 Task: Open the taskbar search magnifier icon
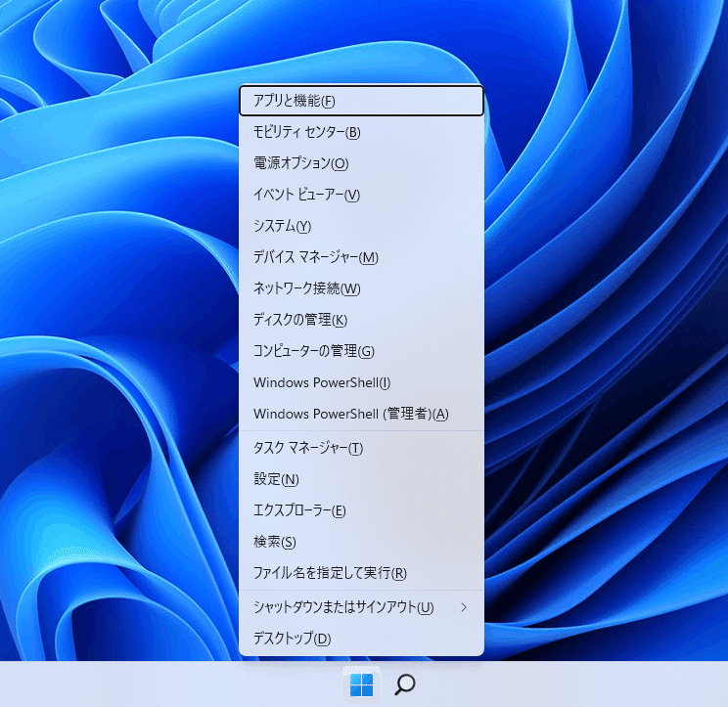pos(405,685)
